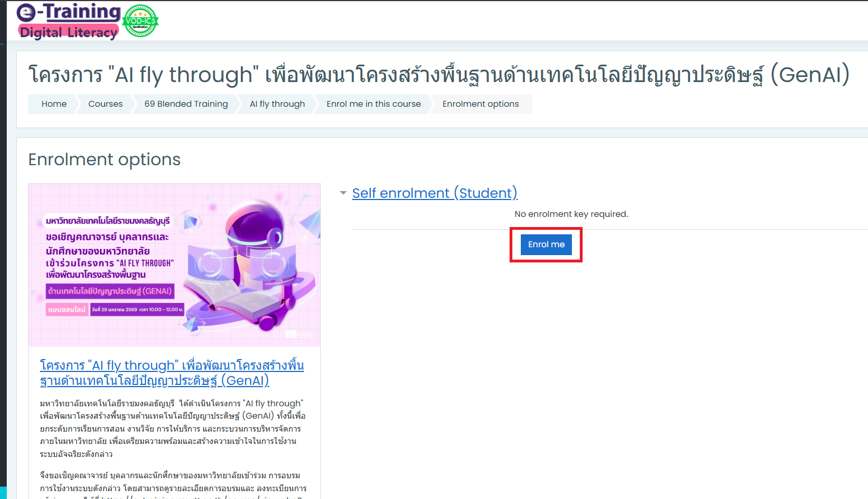Click the course description paragraph text
Screen dimensions: 868x499
tap(173, 428)
